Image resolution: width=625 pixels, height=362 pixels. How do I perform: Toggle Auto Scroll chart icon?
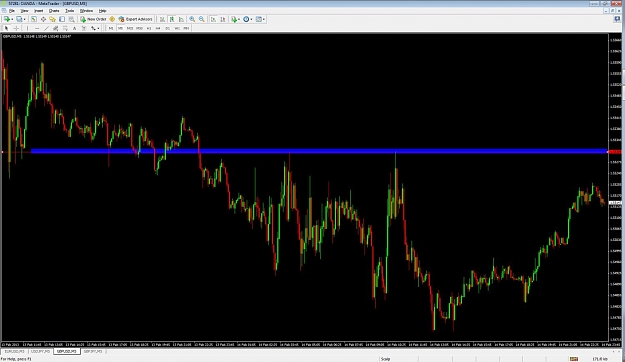pyautogui.click(x=213, y=19)
